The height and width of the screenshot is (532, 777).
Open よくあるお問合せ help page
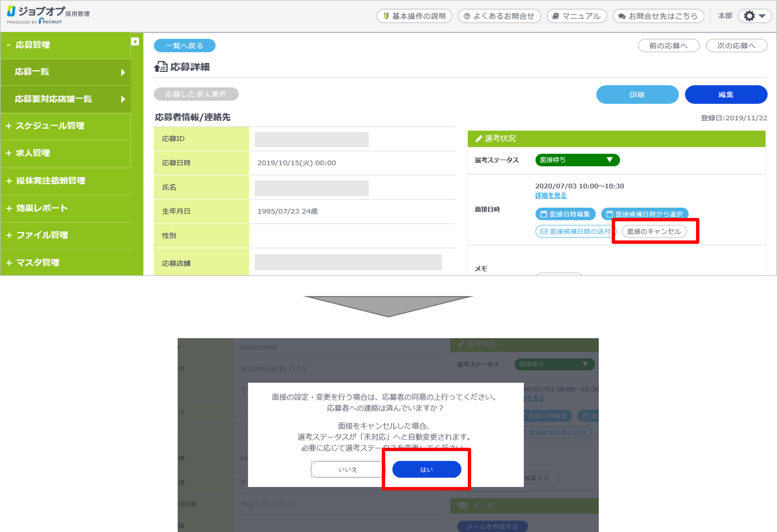[x=499, y=16]
